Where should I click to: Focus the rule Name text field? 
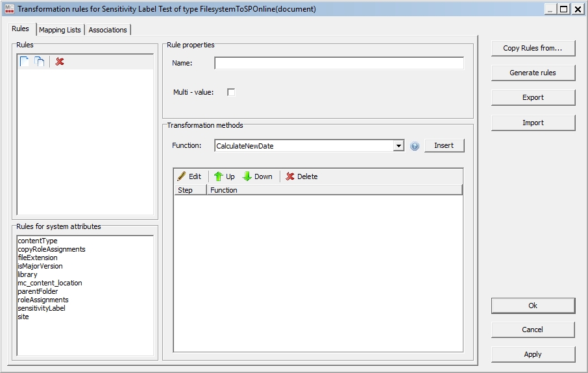click(x=339, y=63)
